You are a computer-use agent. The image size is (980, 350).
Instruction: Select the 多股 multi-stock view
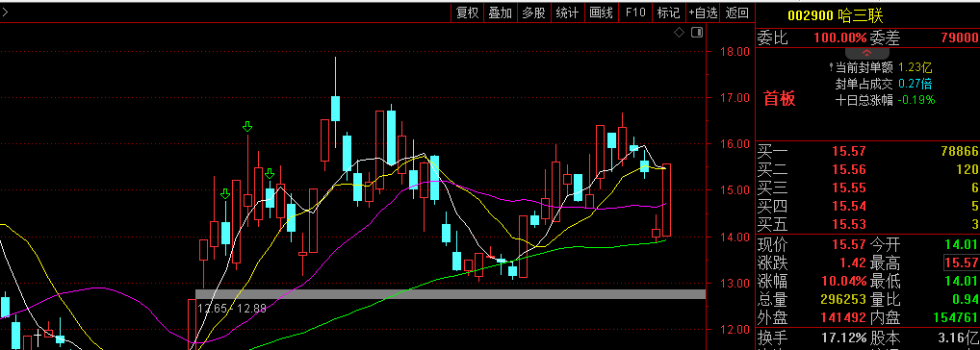(533, 12)
